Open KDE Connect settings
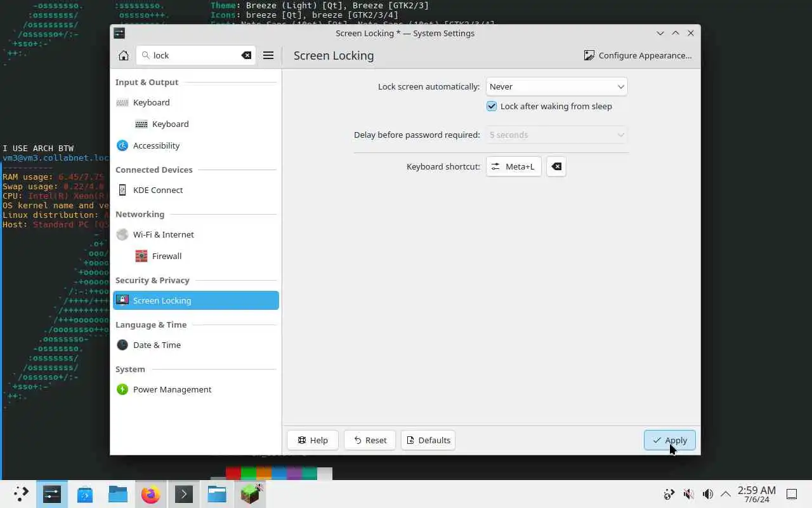This screenshot has width=812, height=508. click(196, 190)
